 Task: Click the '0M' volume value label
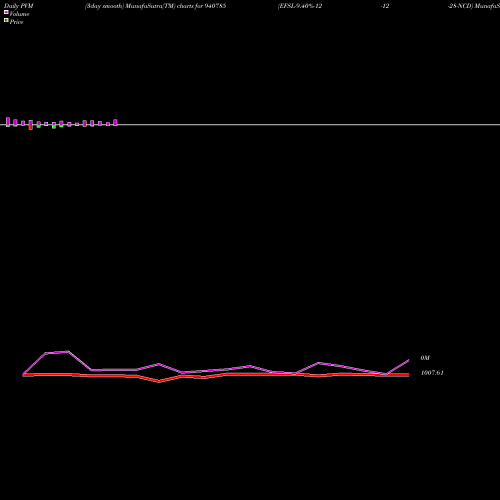[425, 358]
